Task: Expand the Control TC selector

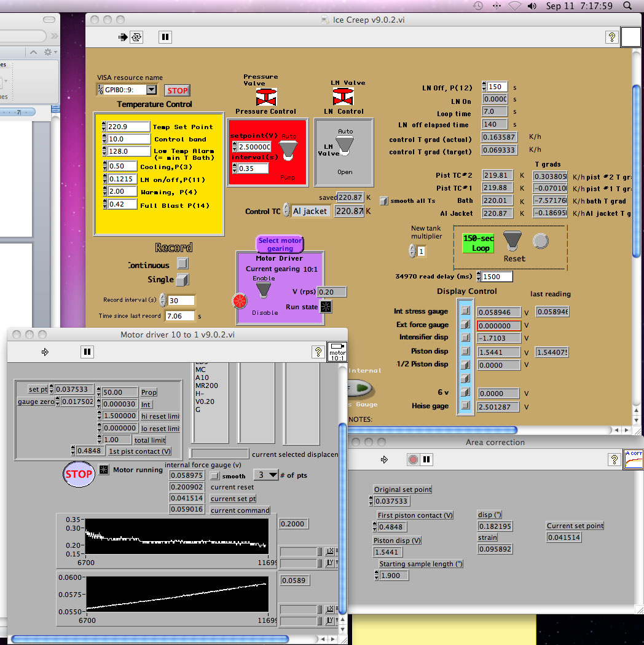Action: 286,211
